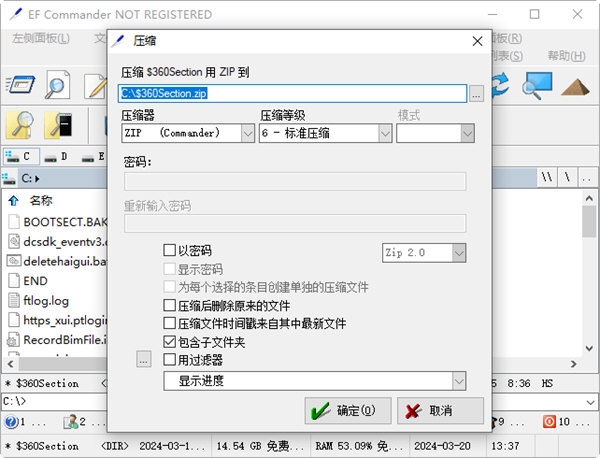
Task: Open the right panel 板(R) menu
Action: coord(507,38)
